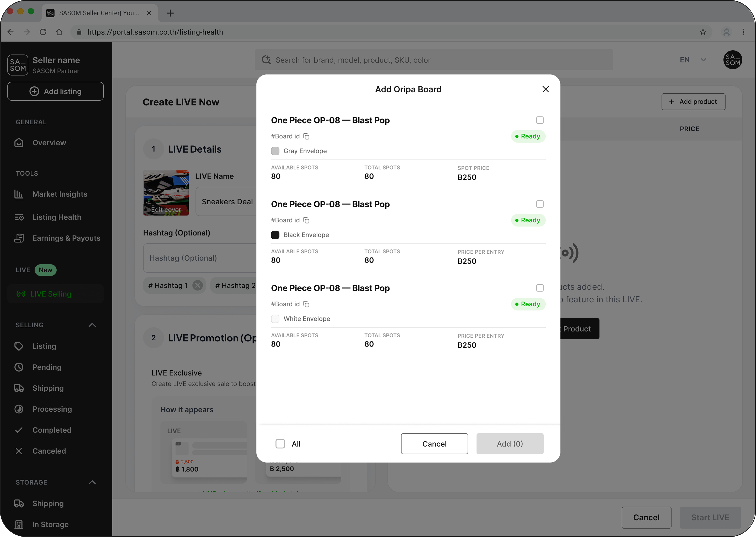This screenshot has height=537, width=756.
Task: Open Earnings & Payouts in the sidebar
Action: click(x=66, y=238)
